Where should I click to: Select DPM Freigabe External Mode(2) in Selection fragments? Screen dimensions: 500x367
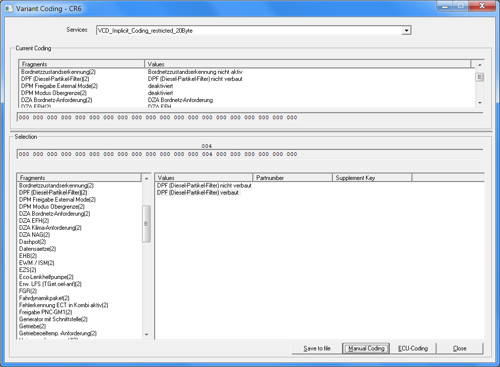point(57,200)
